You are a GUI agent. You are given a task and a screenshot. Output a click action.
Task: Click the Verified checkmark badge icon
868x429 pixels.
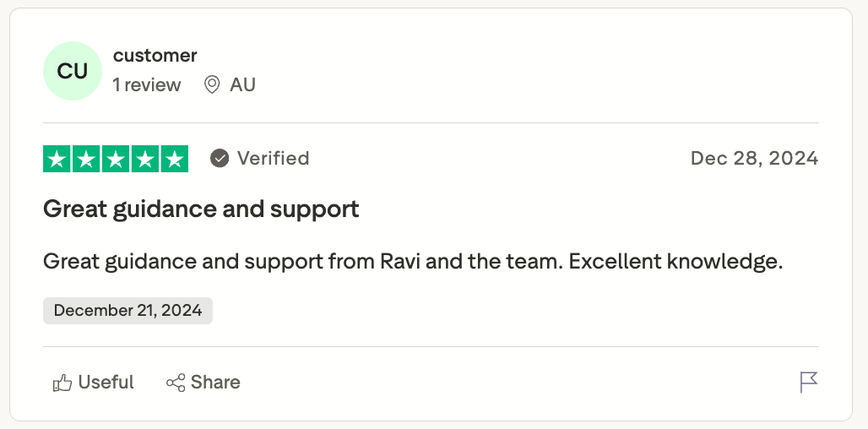click(220, 158)
